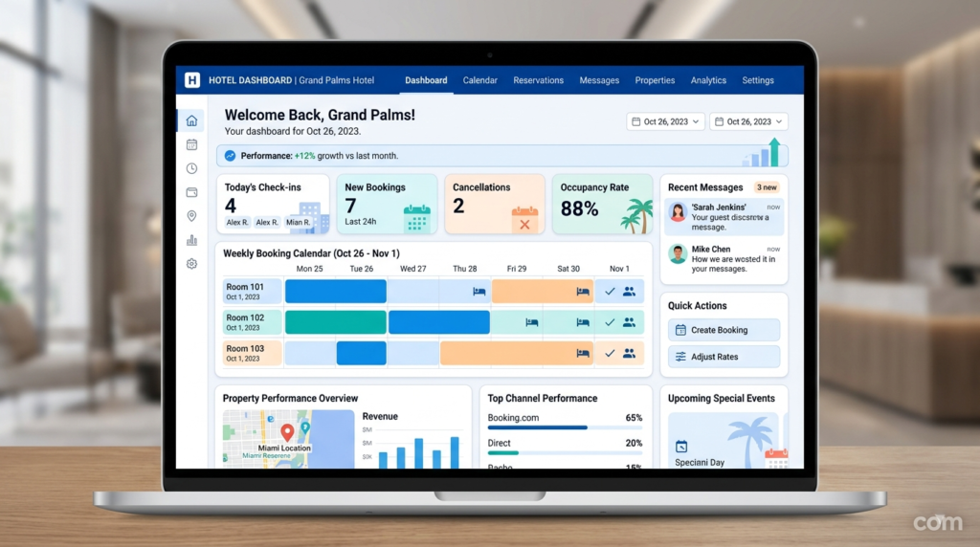Image resolution: width=980 pixels, height=547 pixels.
Task: Click the gear icon in the sidebar
Action: 191,264
